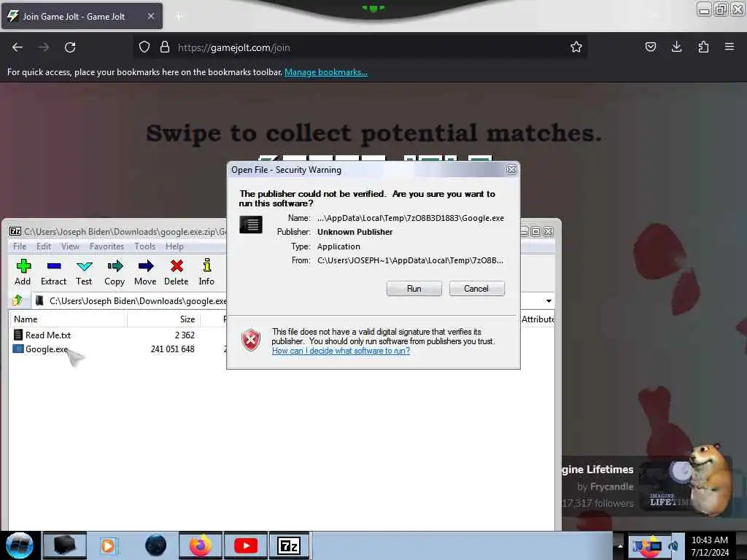Run the Test archive tool
This screenshot has width=747, height=560.
click(x=84, y=273)
